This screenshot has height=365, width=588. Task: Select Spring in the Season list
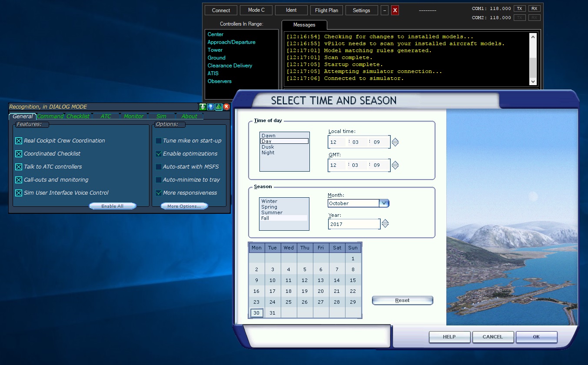(x=284, y=207)
